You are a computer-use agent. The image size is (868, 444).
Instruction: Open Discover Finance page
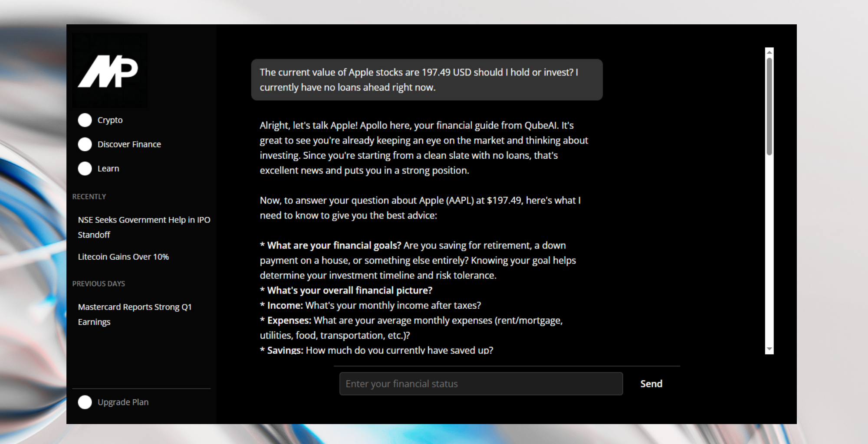coord(129,144)
